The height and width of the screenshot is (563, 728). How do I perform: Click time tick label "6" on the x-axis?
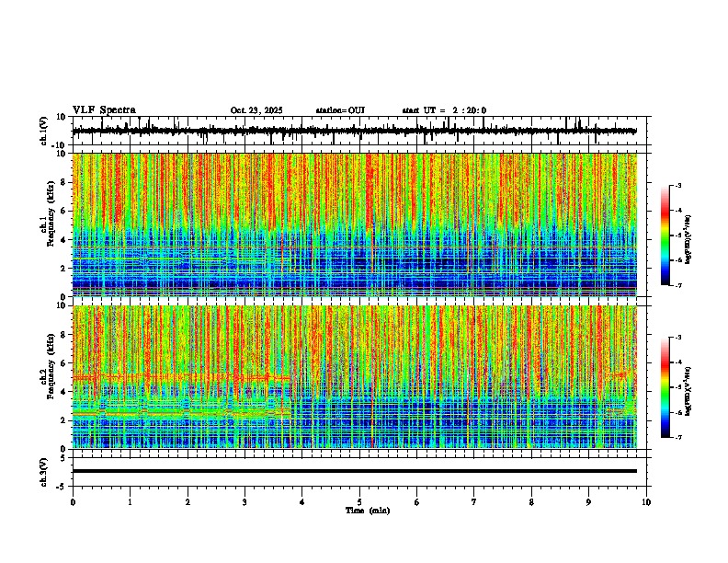[417, 502]
